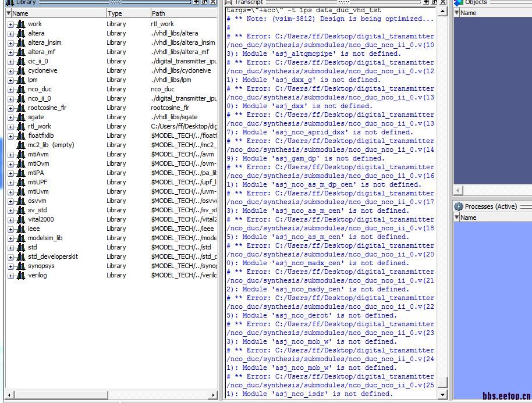Click the ./vhdl_libs/altera_mf path cell
Image resolution: width=532 pixels, height=403 pixels.
coord(180,52)
